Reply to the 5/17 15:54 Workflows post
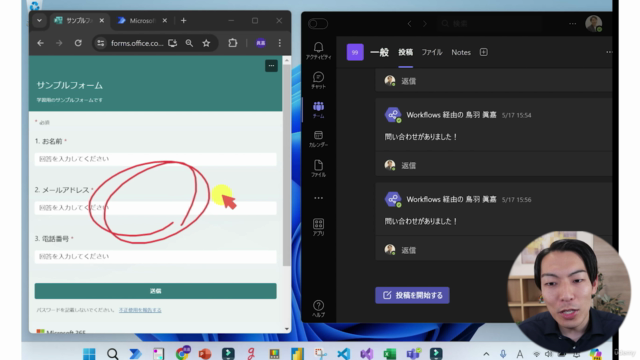The width and height of the screenshot is (640, 360). coord(408,165)
